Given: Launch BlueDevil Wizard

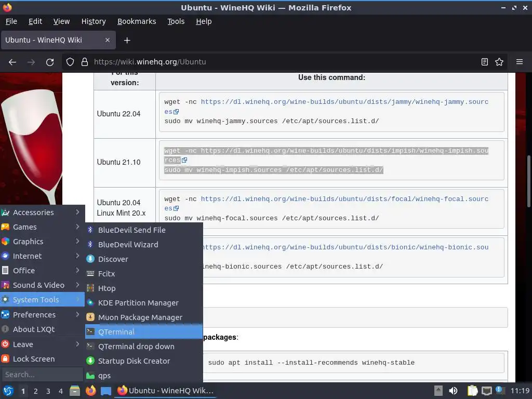Looking at the screenshot, I should click(x=144, y=245).
